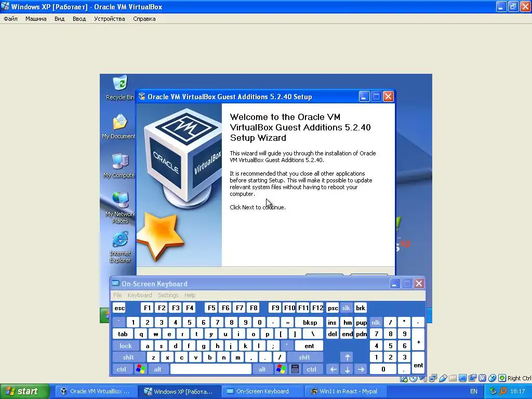Click the tab key on keyboard
Viewport: 532px width, 399px height.
123,334
